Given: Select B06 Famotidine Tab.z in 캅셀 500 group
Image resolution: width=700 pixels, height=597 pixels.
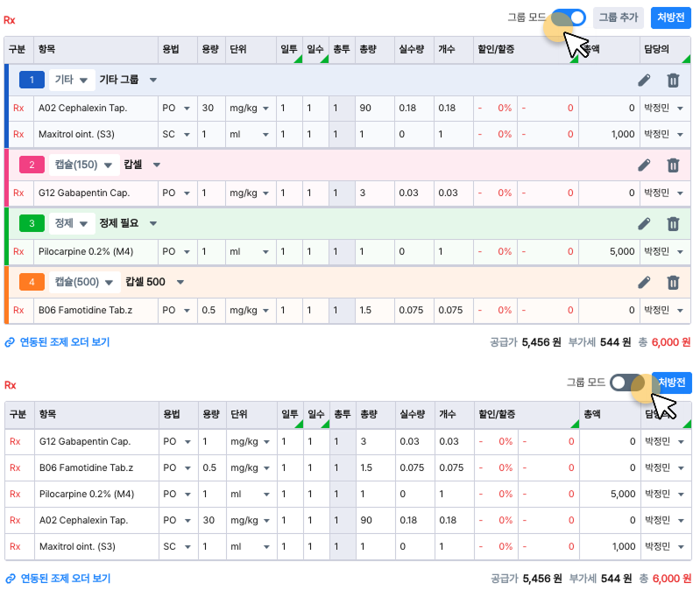Looking at the screenshot, I should [x=85, y=310].
